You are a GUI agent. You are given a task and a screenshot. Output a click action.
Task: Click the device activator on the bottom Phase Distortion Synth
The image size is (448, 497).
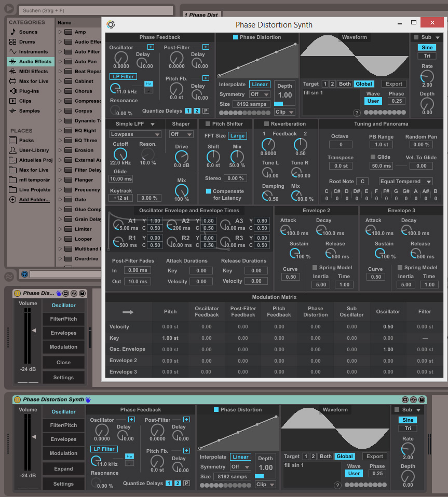click(x=18, y=399)
